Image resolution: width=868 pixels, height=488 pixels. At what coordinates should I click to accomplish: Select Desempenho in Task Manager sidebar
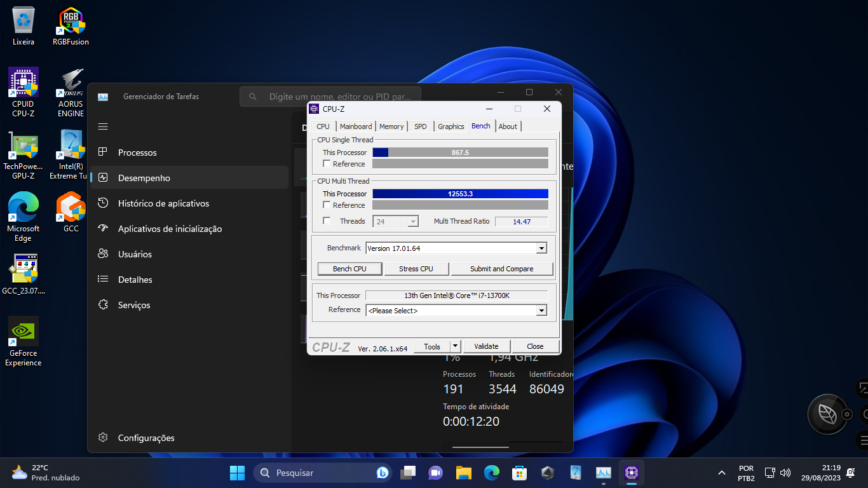coord(189,178)
